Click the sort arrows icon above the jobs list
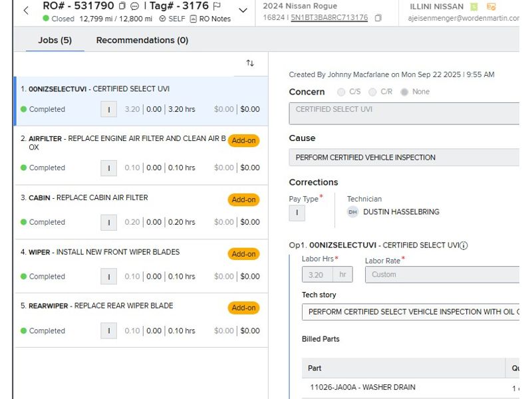 250,63
